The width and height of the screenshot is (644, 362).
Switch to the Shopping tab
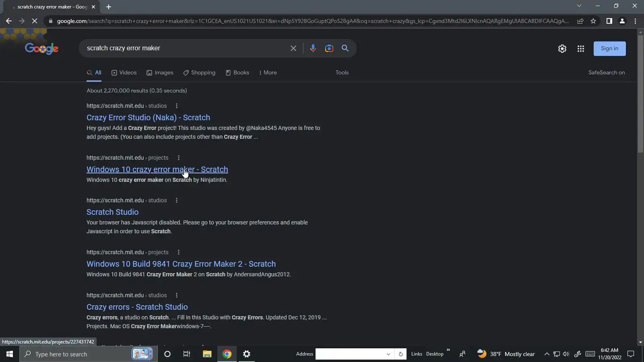coord(199,73)
